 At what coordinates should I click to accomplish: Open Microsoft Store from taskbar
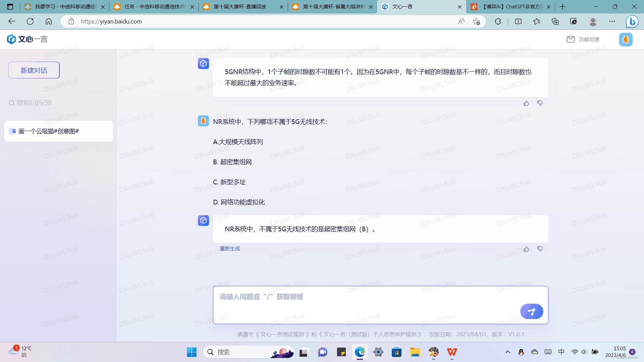tap(396, 352)
